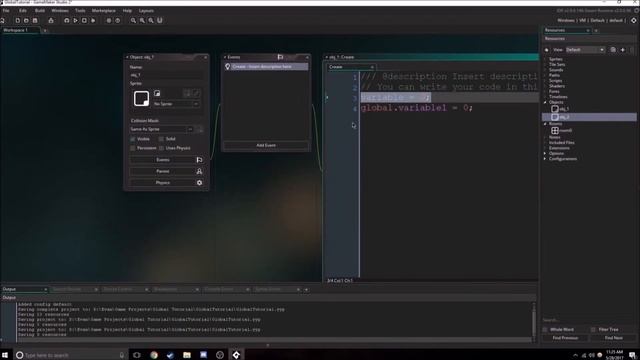Run the game with Play icon

[76, 20]
